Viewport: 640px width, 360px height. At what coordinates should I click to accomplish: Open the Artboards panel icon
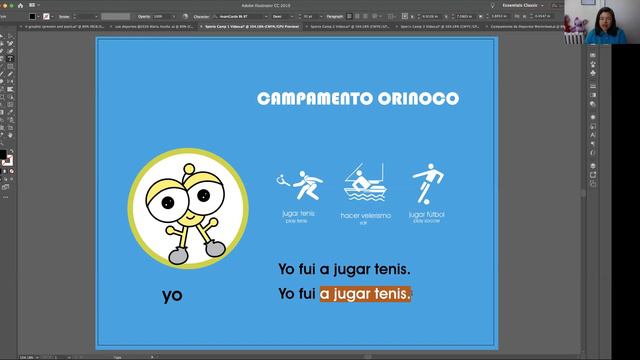(593, 184)
